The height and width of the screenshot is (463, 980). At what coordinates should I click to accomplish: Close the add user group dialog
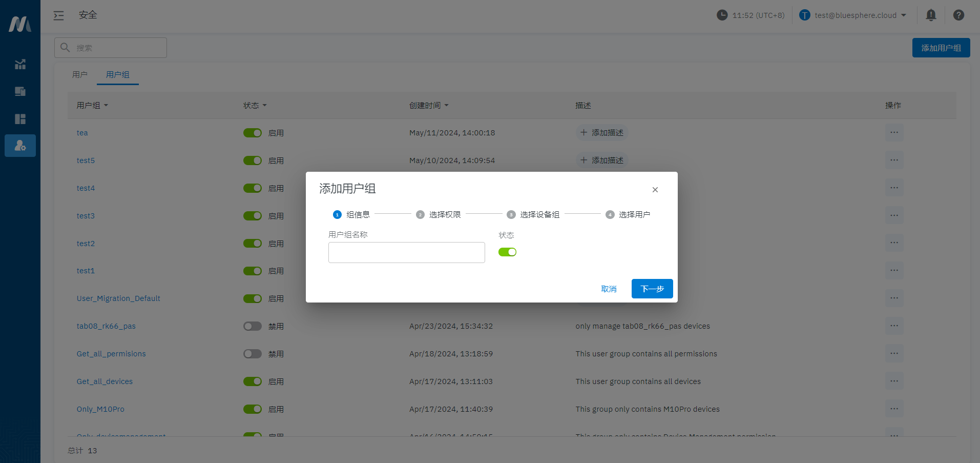(x=655, y=190)
